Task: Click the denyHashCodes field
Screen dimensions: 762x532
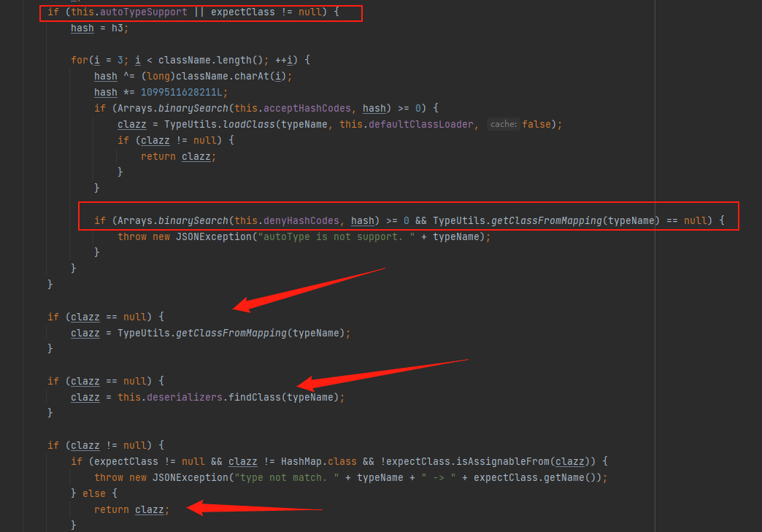Action: click(301, 220)
